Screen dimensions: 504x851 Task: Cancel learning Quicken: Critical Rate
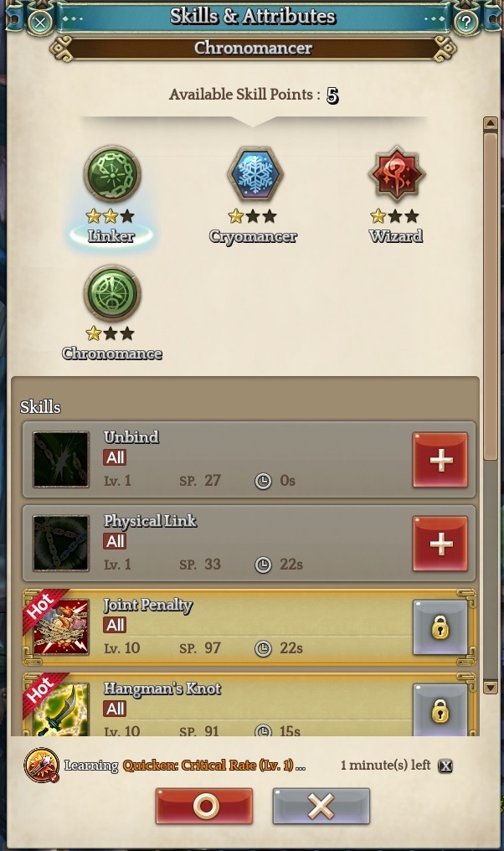click(x=445, y=766)
